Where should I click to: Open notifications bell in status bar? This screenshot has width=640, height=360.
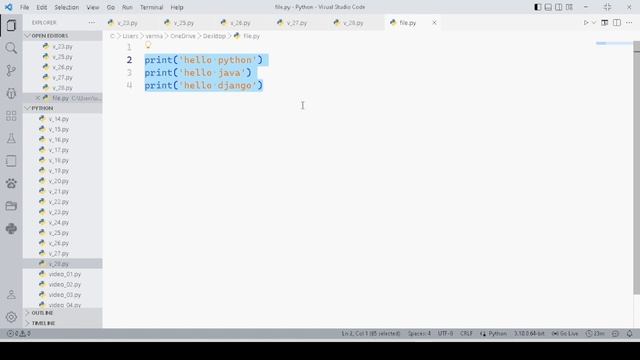pyautogui.click(x=629, y=333)
